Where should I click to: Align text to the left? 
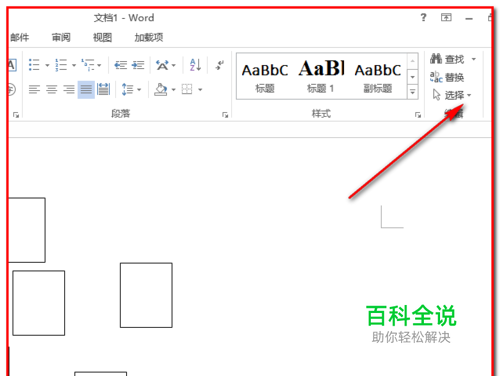(34, 89)
